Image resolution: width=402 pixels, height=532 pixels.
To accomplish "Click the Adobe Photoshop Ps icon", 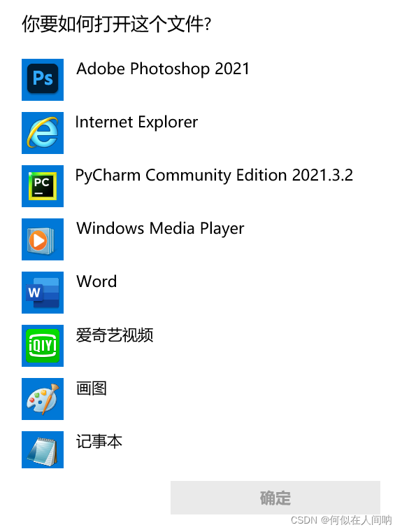I will tap(43, 80).
